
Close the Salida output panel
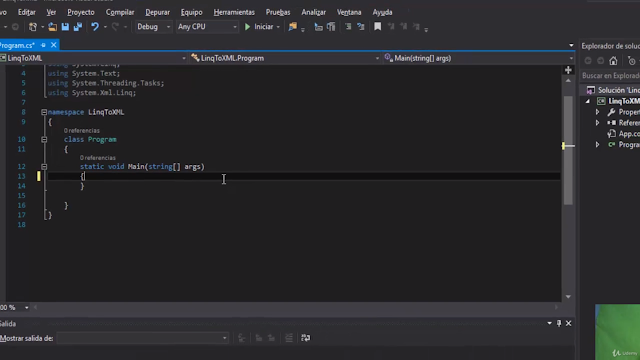tap(569, 323)
